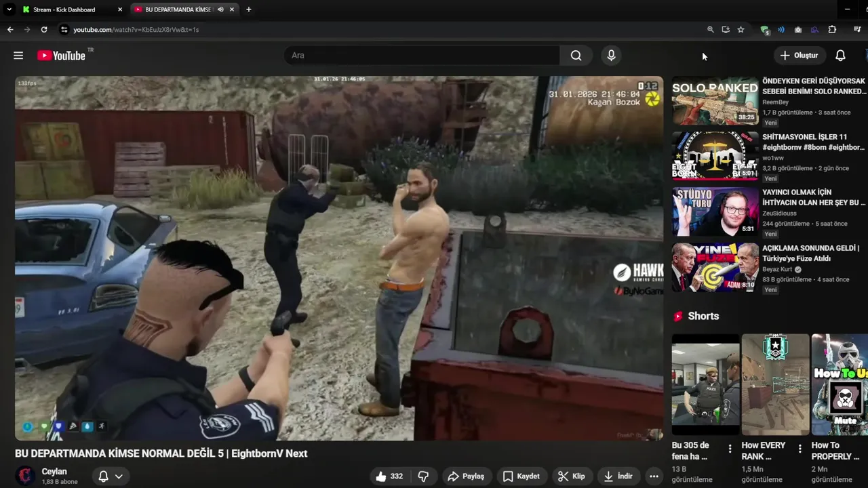This screenshot has width=868, height=488.
Task: Open STÜDYO TURU video thumbnail
Action: point(715,211)
